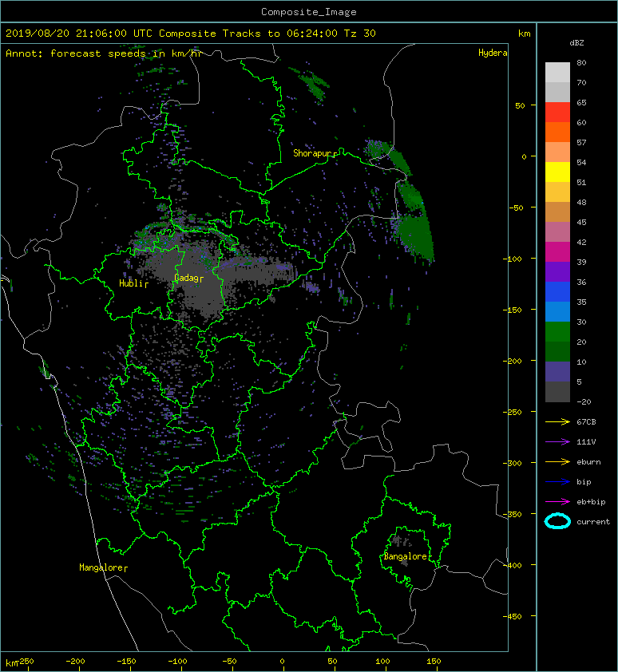
Task: Click the 0 x-axis tick label
Action: pyautogui.click(x=282, y=662)
